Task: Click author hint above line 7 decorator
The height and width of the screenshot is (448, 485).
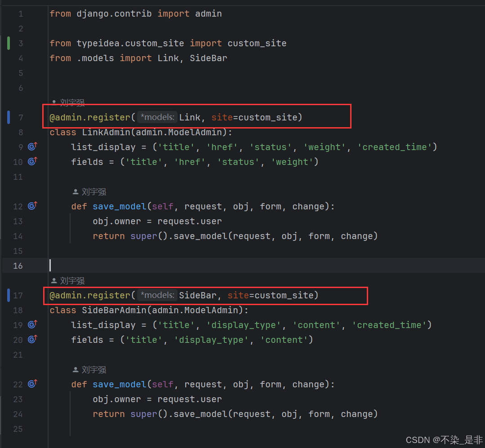Action: tap(68, 102)
